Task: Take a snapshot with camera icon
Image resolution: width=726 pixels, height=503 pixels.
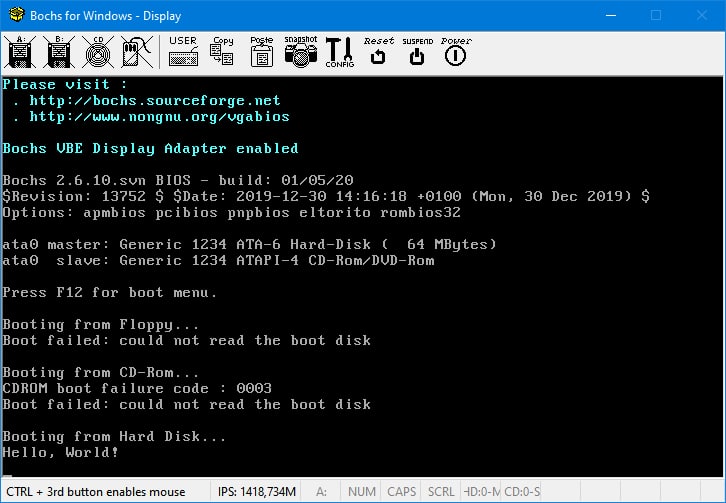Action: click(300, 52)
